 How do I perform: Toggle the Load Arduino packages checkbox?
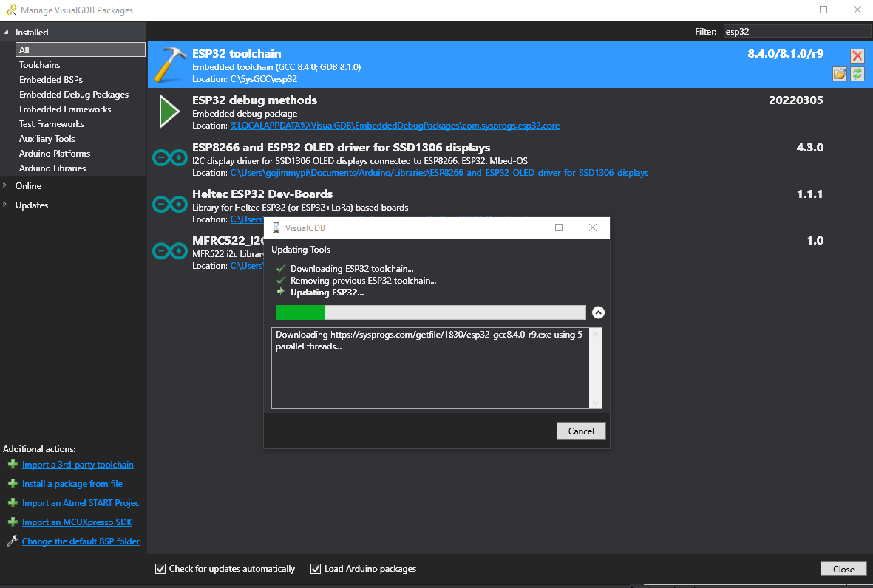[316, 568]
